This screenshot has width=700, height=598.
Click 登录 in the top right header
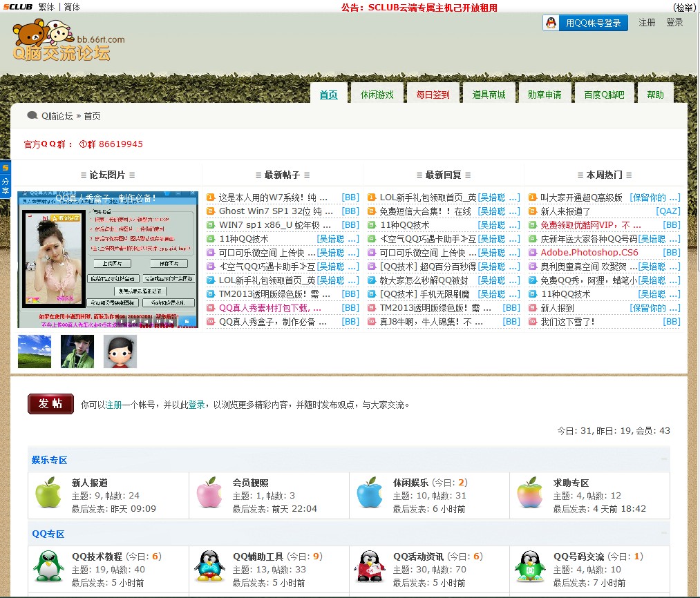[674, 22]
